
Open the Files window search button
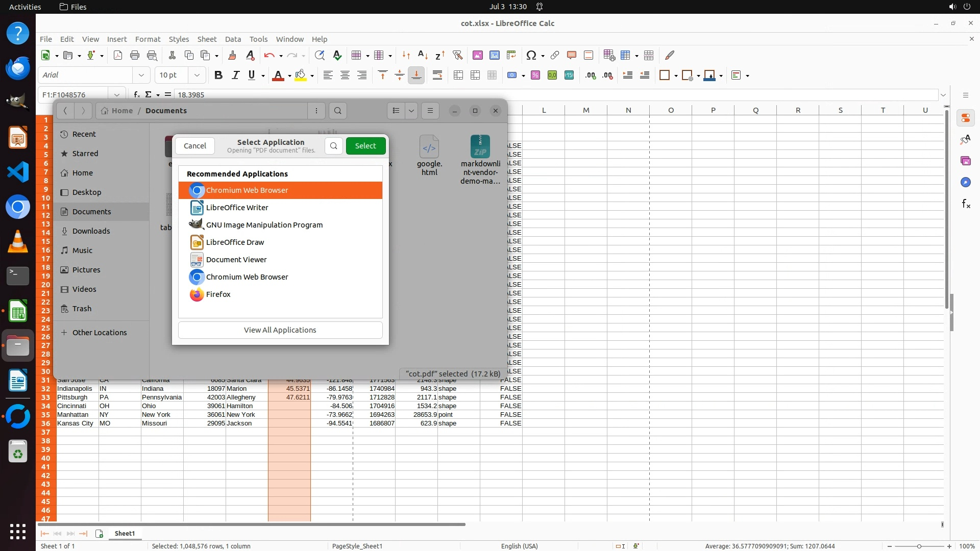pos(337,111)
